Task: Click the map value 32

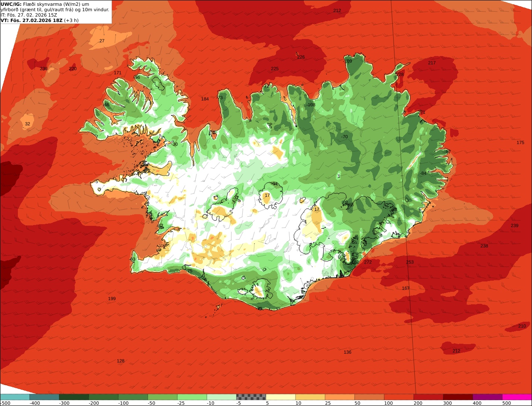Action: 27,124
